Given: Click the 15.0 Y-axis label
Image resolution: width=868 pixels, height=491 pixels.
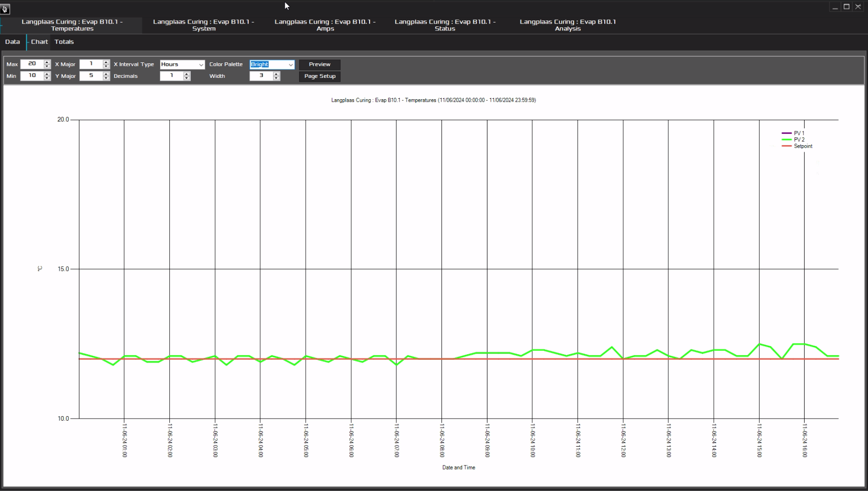Looking at the screenshot, I should pos(63,269).
